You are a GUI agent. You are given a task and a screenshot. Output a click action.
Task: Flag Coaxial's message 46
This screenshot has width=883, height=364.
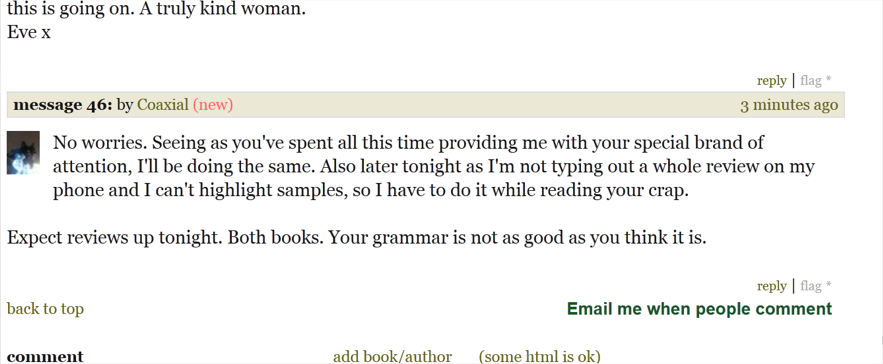810,286
